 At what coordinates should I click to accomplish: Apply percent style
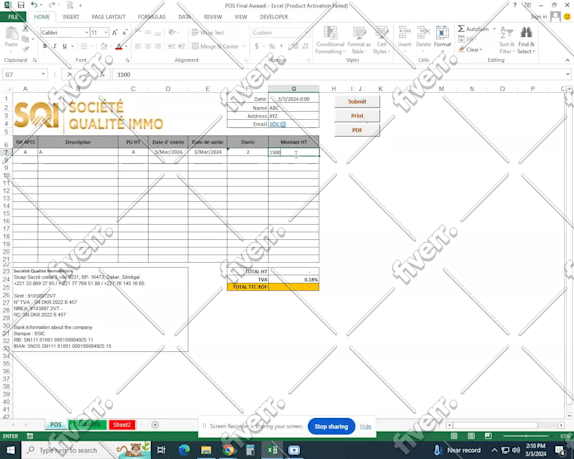(272, 46)
